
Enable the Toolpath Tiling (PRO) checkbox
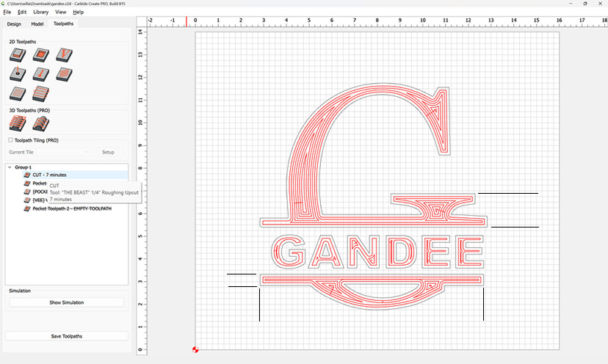pos(10,140)
